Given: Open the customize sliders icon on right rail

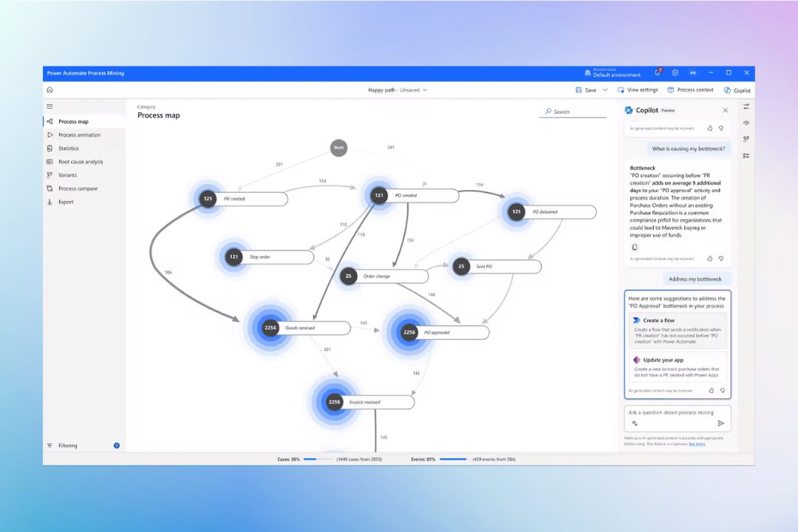Looking at the screenshot, I should pos(746,107).
